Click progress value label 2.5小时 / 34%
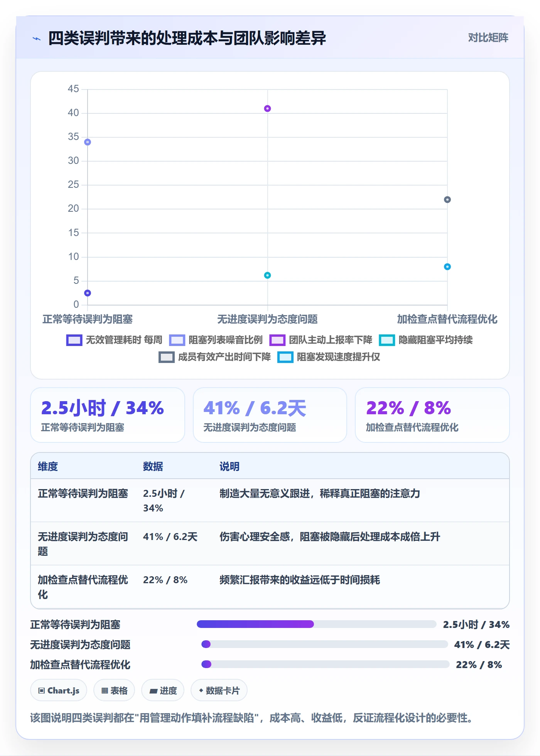The height and width of the screenshot is (756, 540). 476,624
